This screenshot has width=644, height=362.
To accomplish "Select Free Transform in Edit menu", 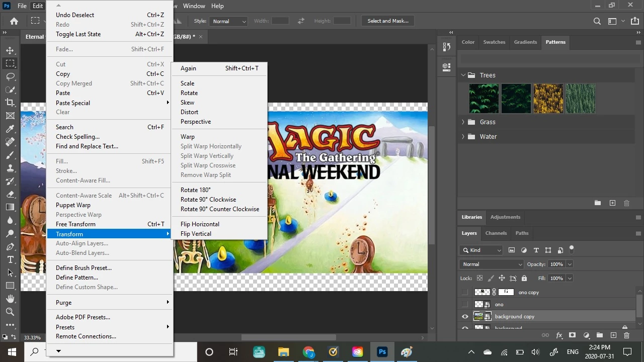I will coord(110,224).
